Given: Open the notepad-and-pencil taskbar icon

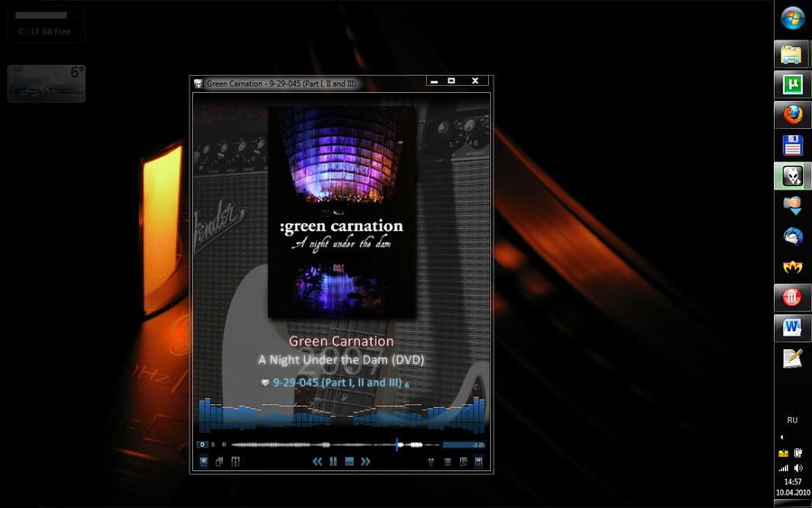Looking at the screenshot, I should click(792, 358).
